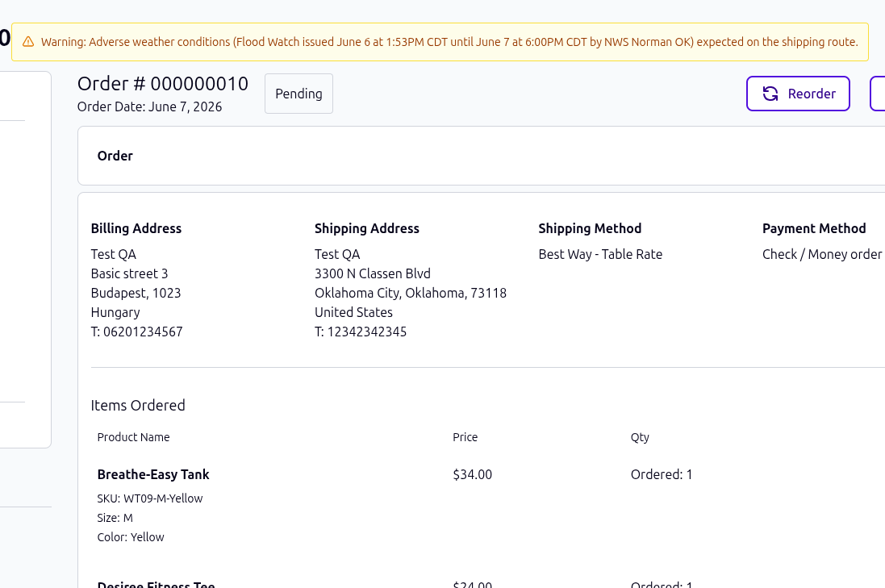Viewport: 885px width, 588px height.
Task: Open the Breathe-Easy Tank product
Action: 153,474
